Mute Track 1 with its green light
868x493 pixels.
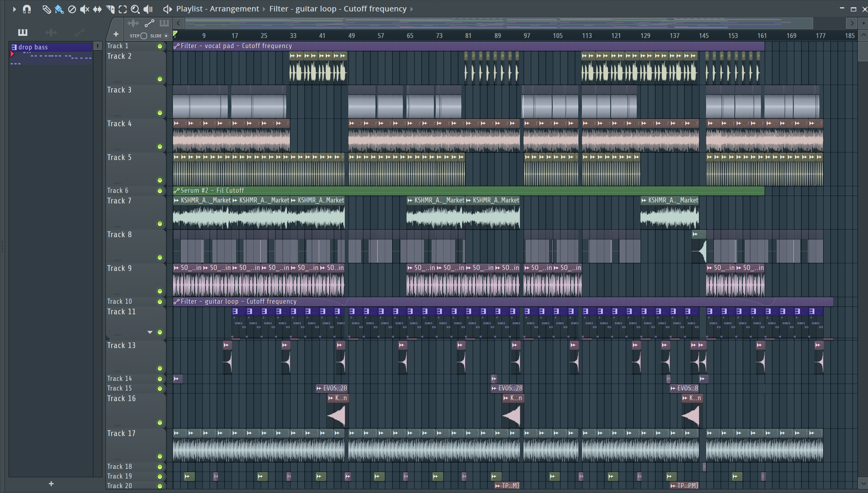pyautogui.click(x=160, y=46)
